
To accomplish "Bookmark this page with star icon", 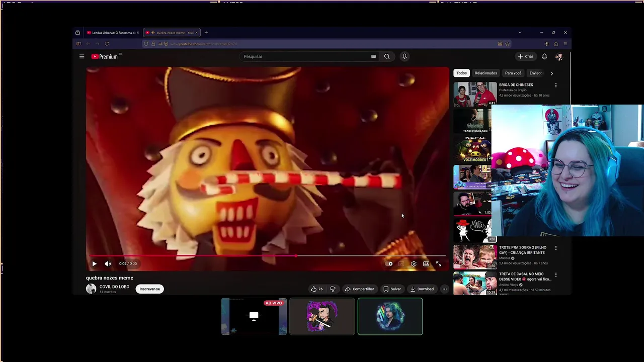I will point(507,44).
